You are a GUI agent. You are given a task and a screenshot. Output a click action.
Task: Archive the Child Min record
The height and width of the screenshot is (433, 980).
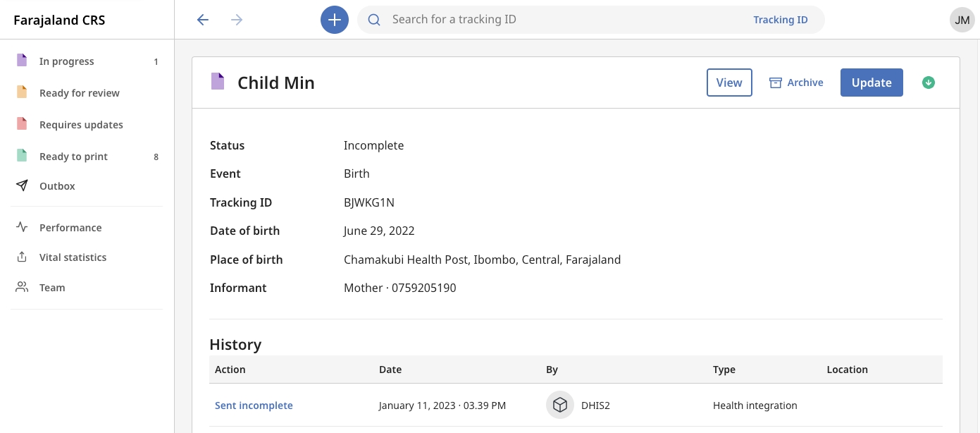(796, 83)
